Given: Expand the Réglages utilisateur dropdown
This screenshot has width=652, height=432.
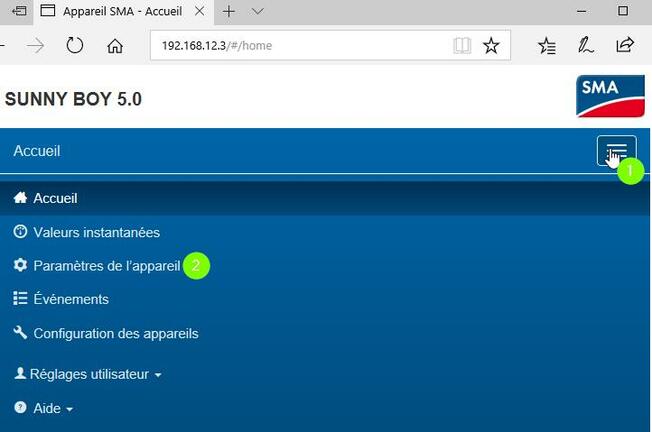Looking at the screenshot, I should pyautogui.click(x=88, y=374).
